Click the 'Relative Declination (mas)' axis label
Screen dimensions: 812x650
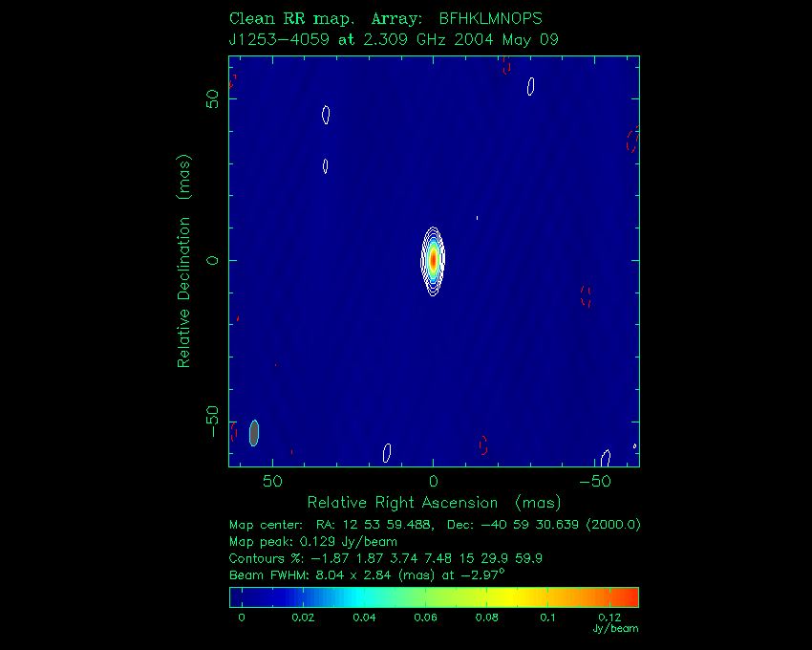click(x=183, y=261)
